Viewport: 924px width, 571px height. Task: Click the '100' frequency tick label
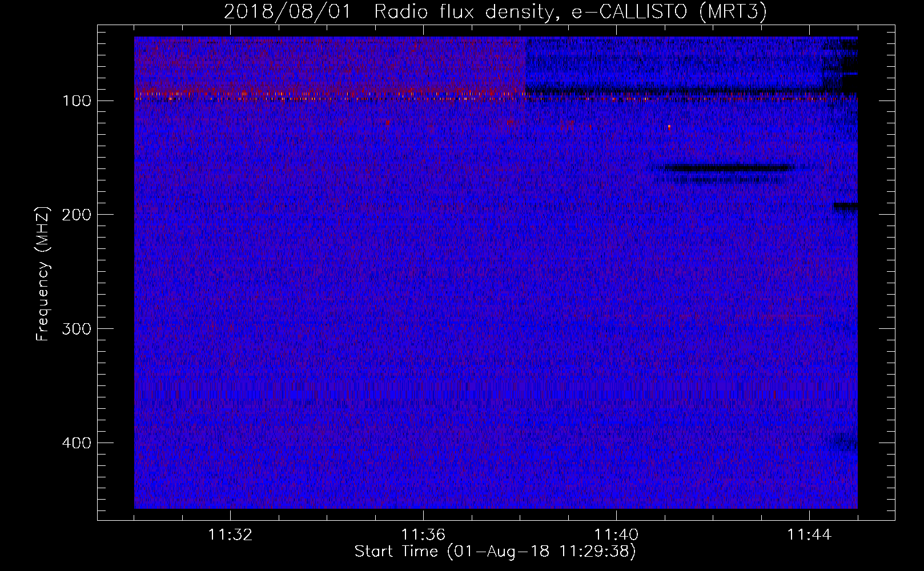point(77,101)
